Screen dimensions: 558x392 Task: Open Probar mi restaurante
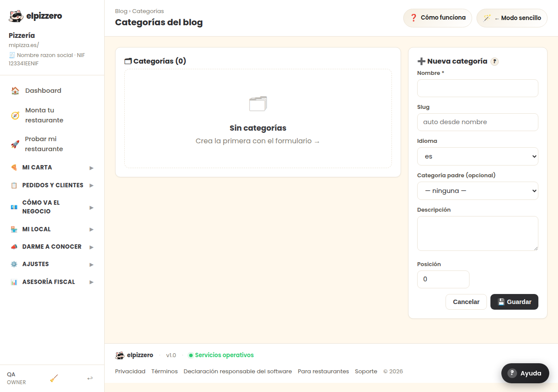coord(52,144)
